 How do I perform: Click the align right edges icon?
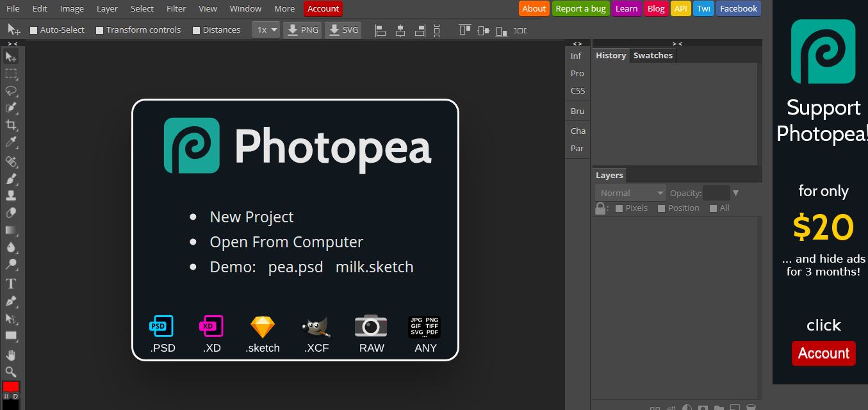tap(420, 30)
